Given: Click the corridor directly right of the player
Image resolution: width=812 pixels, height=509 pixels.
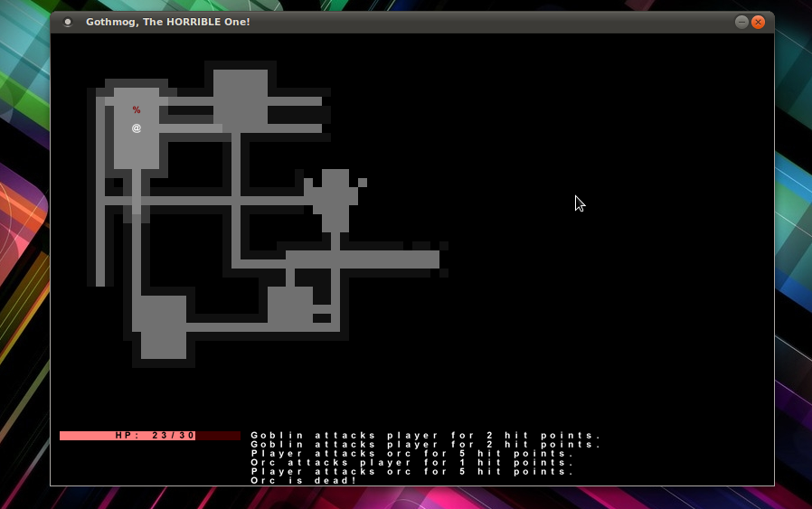Looking at the screenshot, I should coord(190,128).
